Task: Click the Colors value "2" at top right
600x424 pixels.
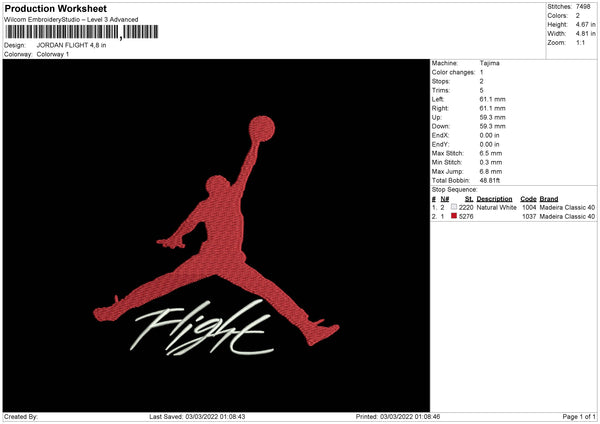Action: coord(578,16)
